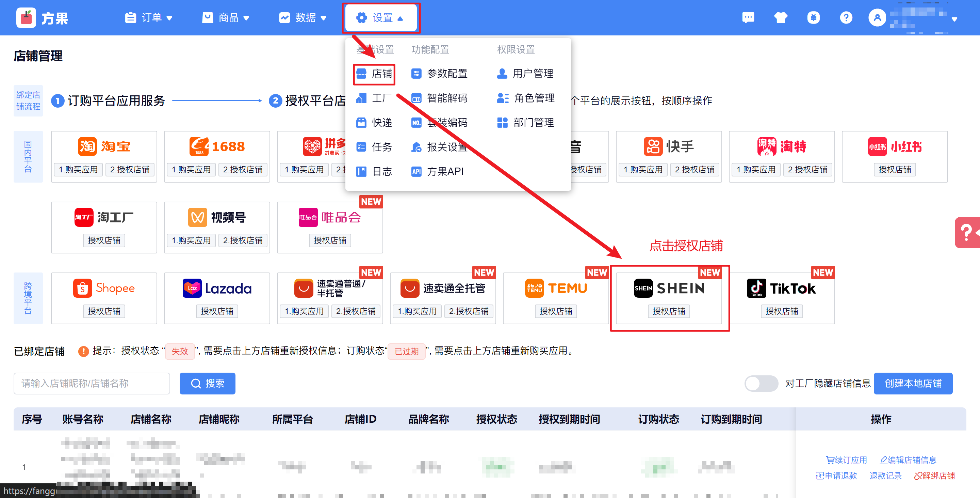Toggle 对工厂隐藏店铺信息 switch
Screen dimensions: 980x498
coord(761,384)
